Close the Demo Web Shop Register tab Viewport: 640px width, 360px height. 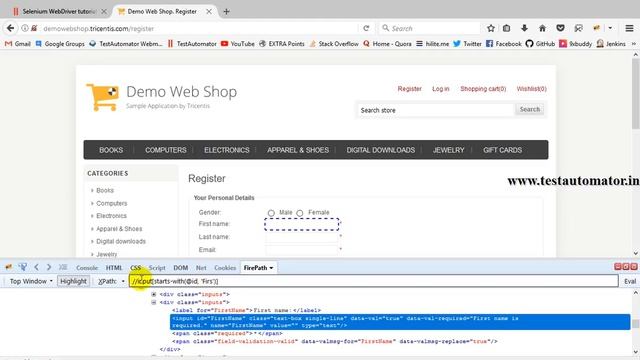point(209,11)
